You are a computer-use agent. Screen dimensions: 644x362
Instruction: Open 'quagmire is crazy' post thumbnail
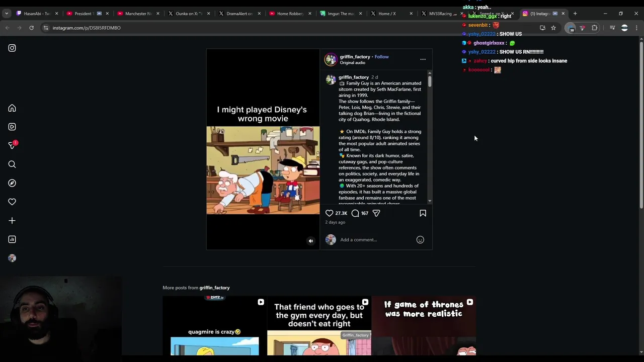pos(214,326)
